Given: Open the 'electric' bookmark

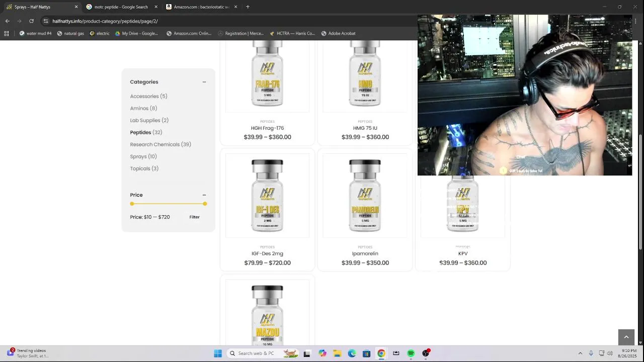Looking at the screenshot, I should tap(100, 34).
